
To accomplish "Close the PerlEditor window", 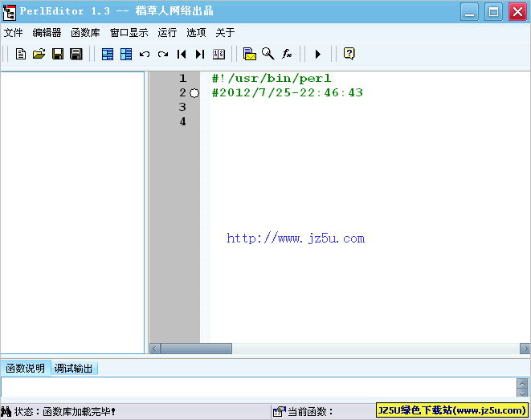I will pyautogui.click(x=517, y=12).
